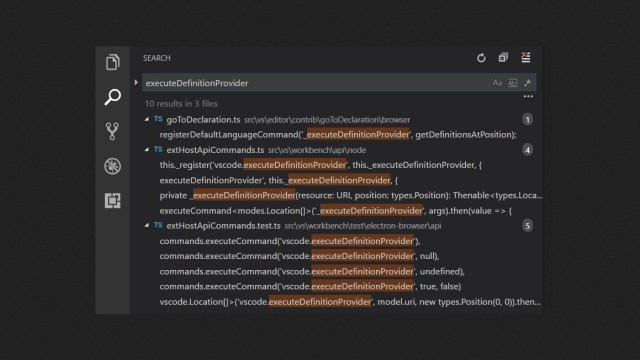
Task: Collapse the extHostApiCommands.ts results
Action: [x=147, y=150]
